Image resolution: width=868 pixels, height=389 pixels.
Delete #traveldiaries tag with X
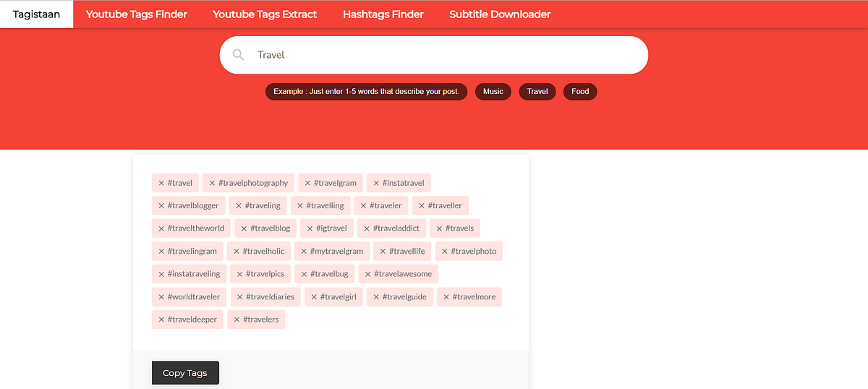click(240, 296)
